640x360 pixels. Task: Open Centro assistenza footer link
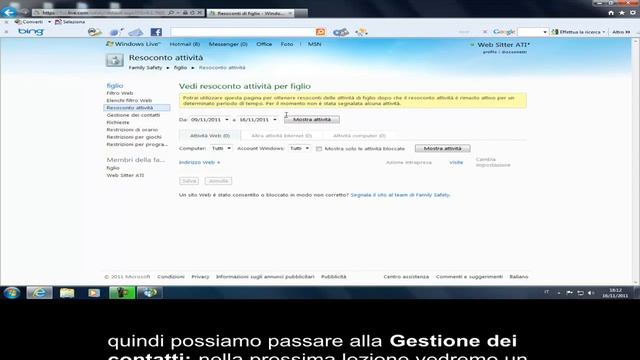406,277
